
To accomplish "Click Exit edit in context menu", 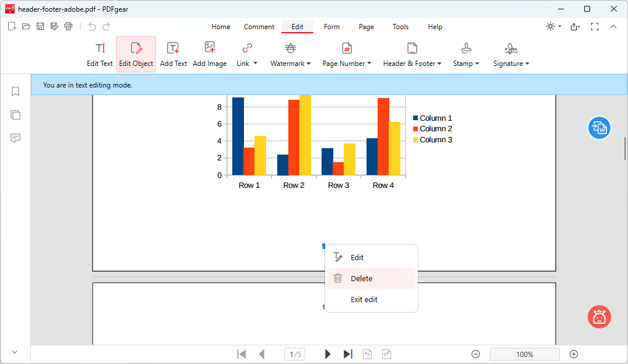I will (x=364, y=300).
